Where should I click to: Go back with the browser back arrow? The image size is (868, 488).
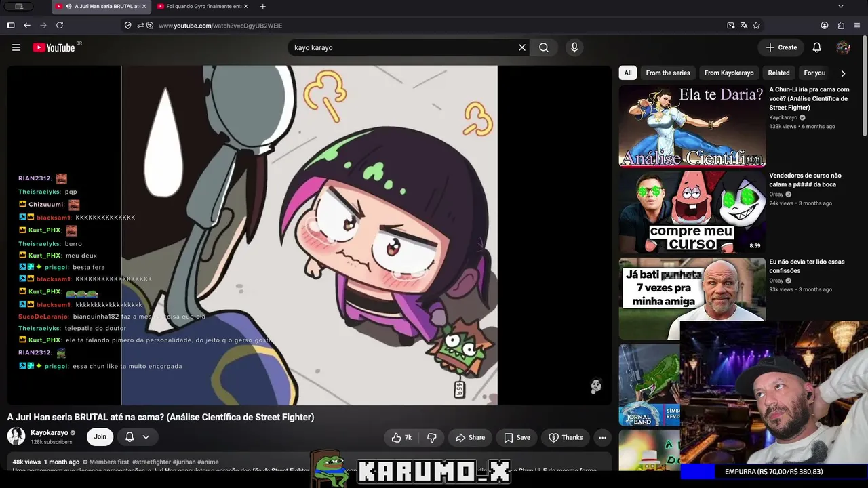coord(27,25)
